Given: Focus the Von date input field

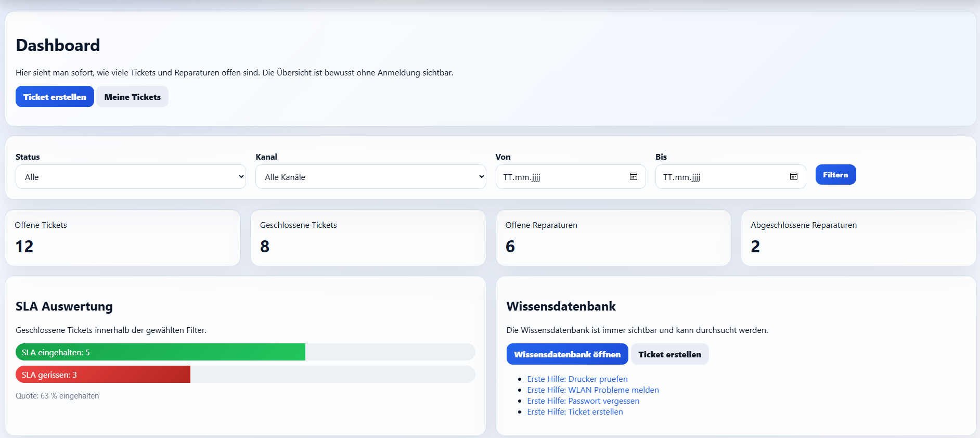Looking at the screenshot, I should [571, 177].
